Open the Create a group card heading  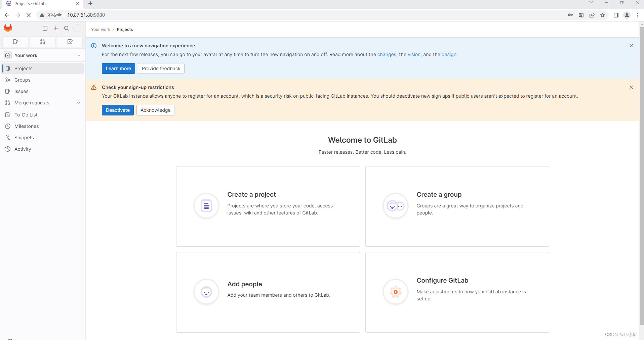tap(439, 194)
